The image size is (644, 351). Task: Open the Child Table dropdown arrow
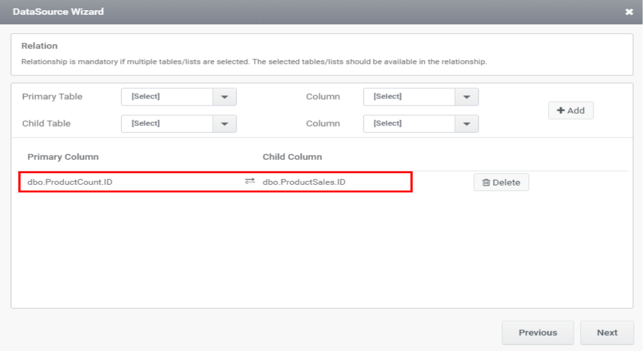click(224, 124)
